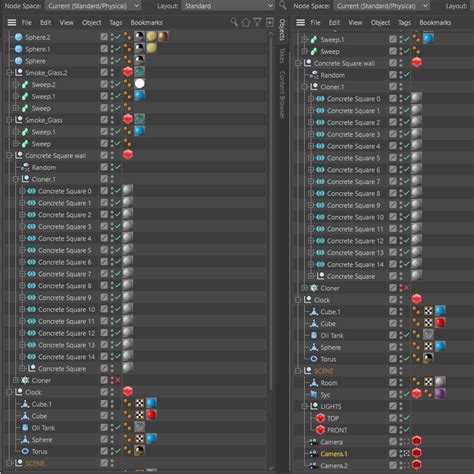Click the red tag on Clock row in right panel
The image size is (474, 474).
(x=417, y=299)
